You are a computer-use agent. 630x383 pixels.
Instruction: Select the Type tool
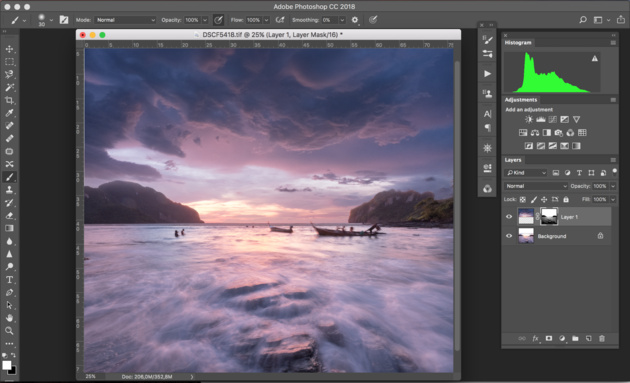[x=9, y=280]
